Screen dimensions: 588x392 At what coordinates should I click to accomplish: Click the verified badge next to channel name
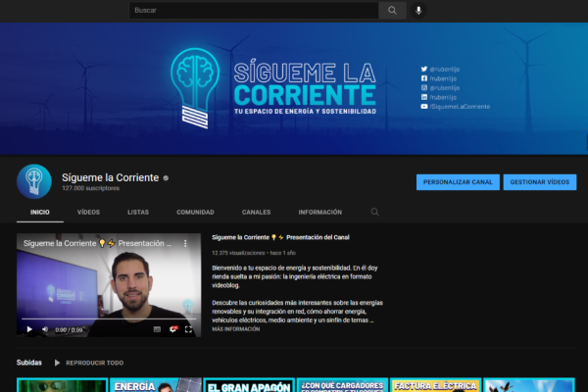click(166, 178)
